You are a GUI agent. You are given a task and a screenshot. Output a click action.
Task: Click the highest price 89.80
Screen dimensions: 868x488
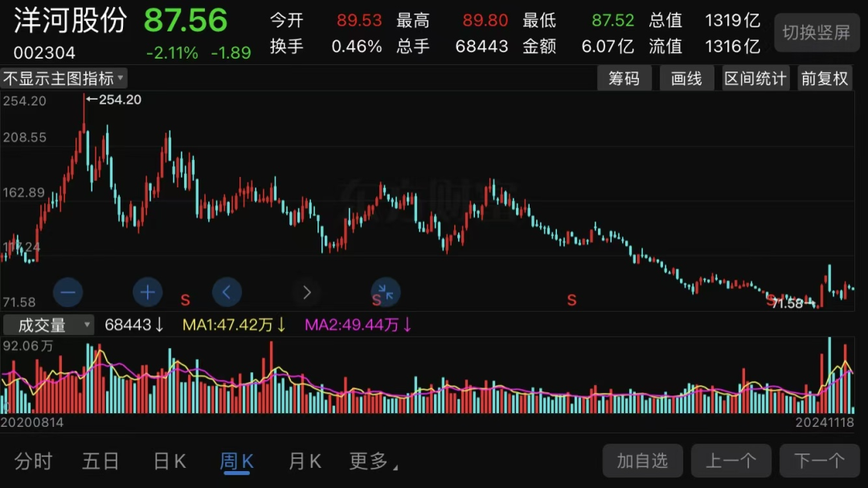click(x=485, y=20)
